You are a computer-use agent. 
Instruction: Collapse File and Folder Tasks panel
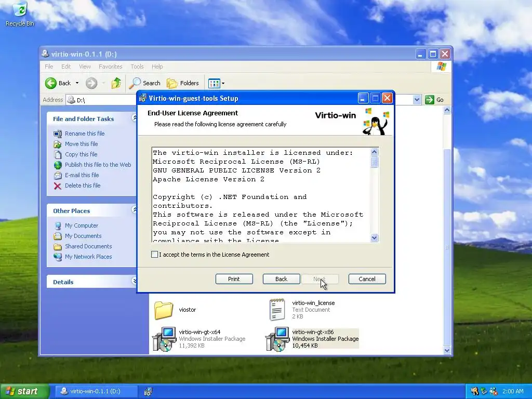(x=135, y=118)
